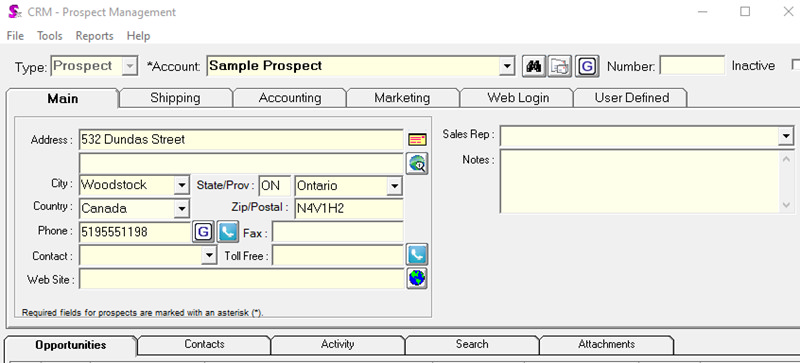Click the phone icon beside Toll Free
This screenshot has height=363, width=800.
click(x=417, y=255)
